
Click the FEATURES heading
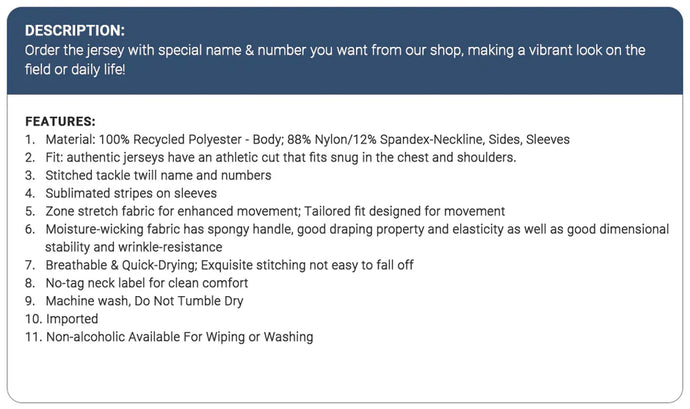[60, 120]
